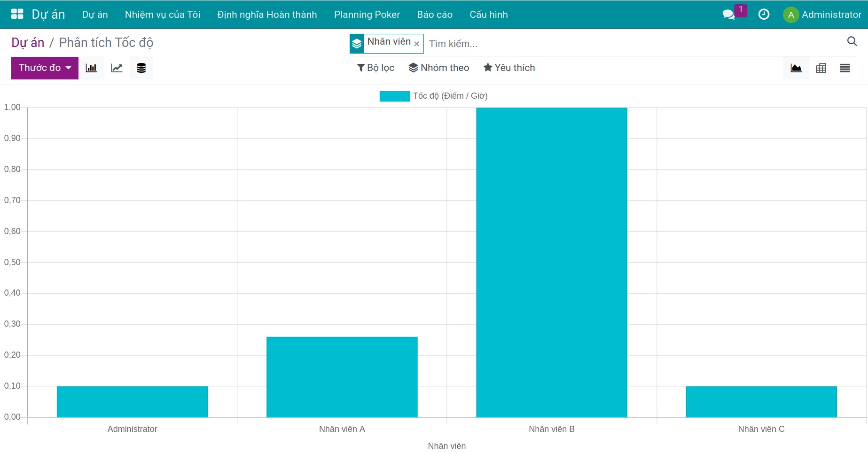868x454 pixels.
Task: Switch to line chart mode
Action: click(x=117, y=68)
